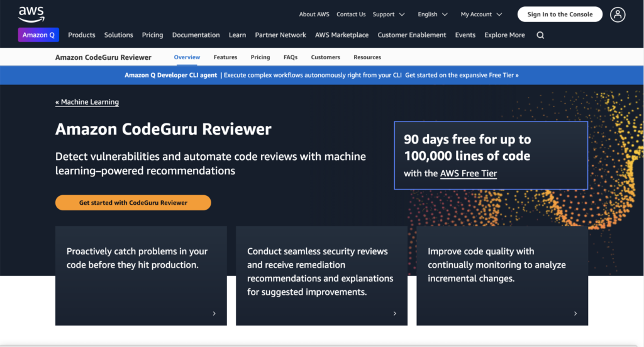
Task: Expand the My Account menu
Action: [481, 14]
